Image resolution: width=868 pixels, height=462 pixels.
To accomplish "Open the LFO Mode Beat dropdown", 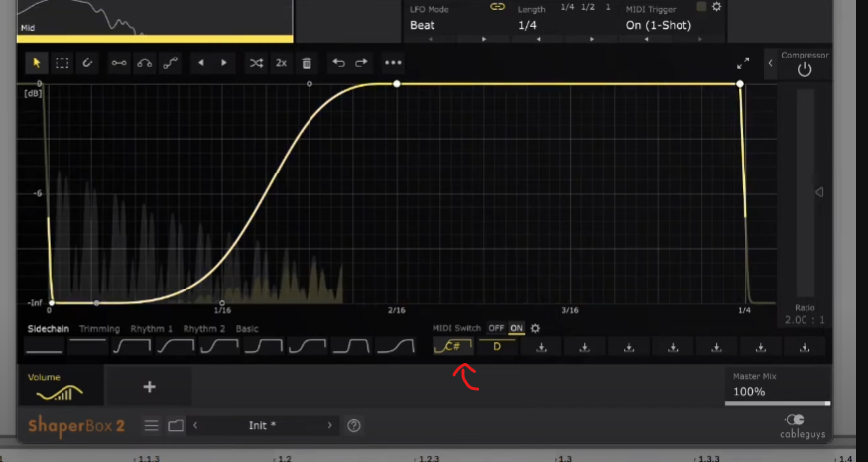I will [x=423, y=25].
